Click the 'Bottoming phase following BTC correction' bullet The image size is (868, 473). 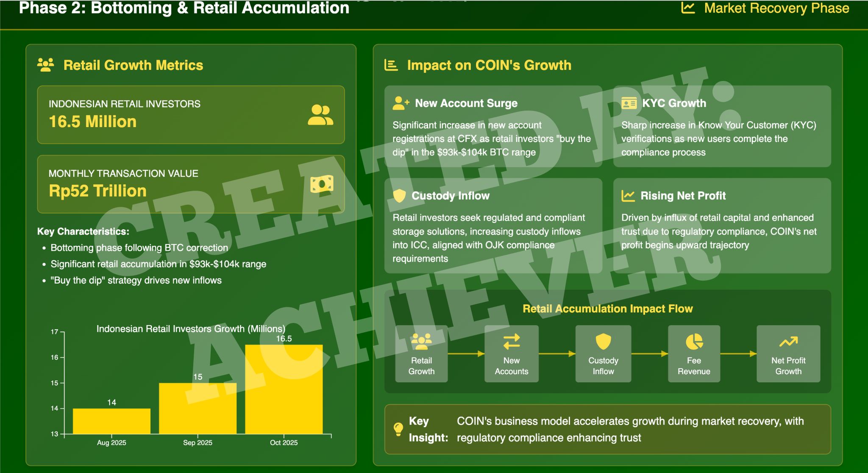(139, 248)
